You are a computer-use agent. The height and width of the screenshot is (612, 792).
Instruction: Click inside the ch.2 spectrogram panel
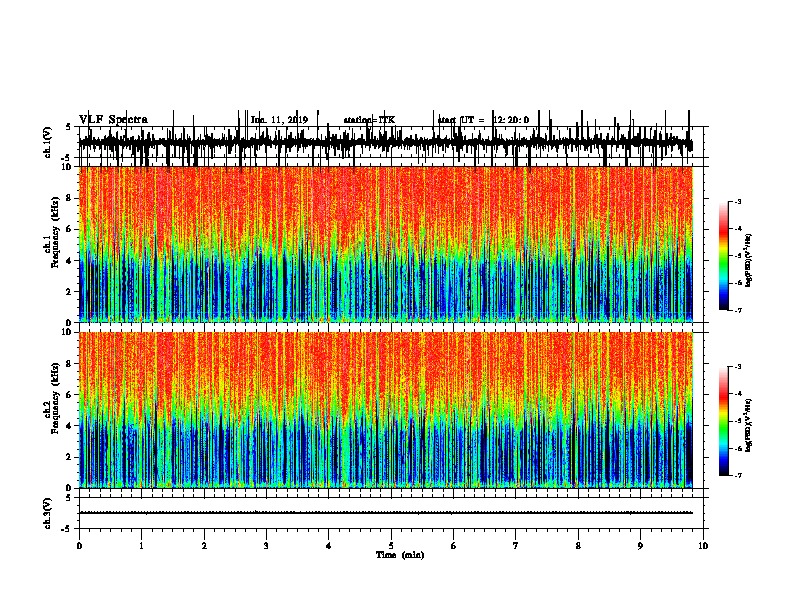pyautogui.click(x=386, y=410)
